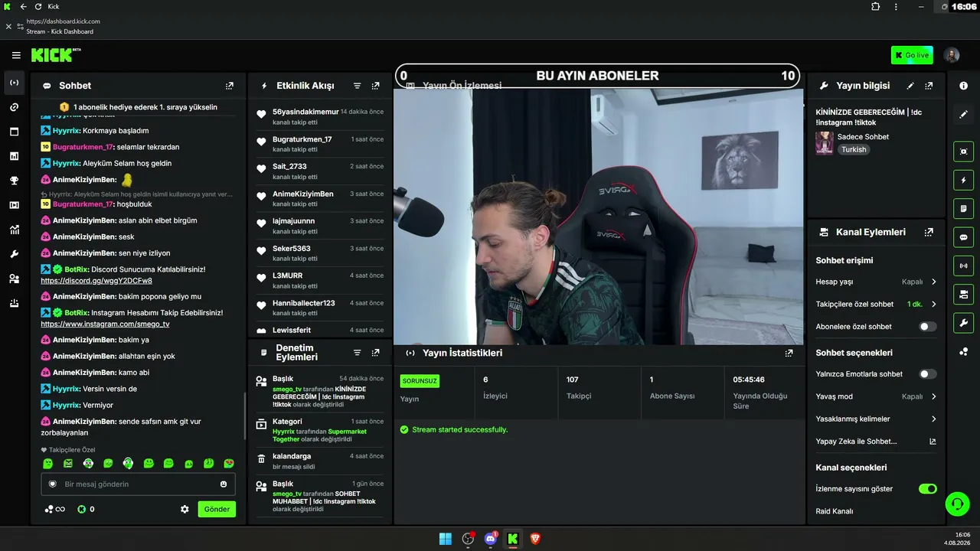Open the green headset support button
980x551 pixels.
[x=958, y=504]
